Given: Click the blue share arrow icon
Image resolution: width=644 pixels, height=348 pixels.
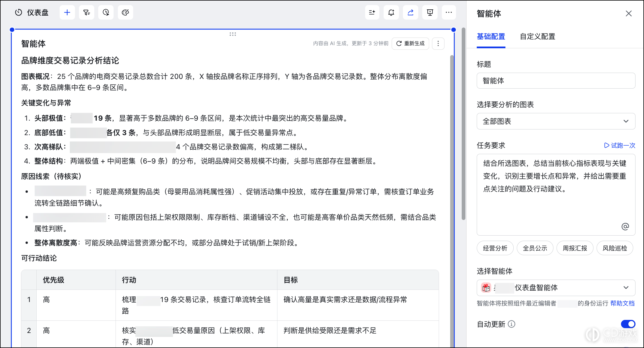Looking at the screenshot, I should click(x=411, y=12).
